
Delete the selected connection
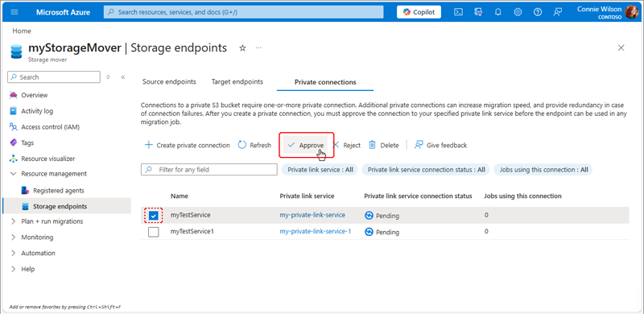tap(384, 145)
